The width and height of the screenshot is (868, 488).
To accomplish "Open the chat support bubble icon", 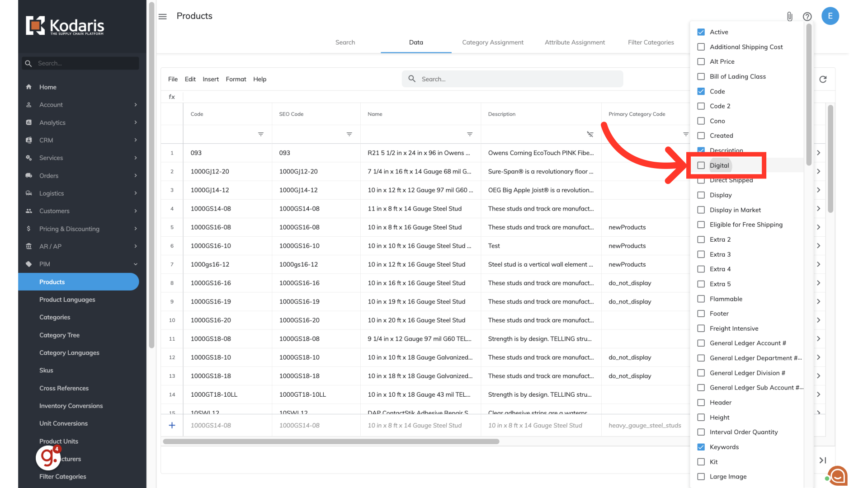I will pyautogui.click(x=838, y=475).
